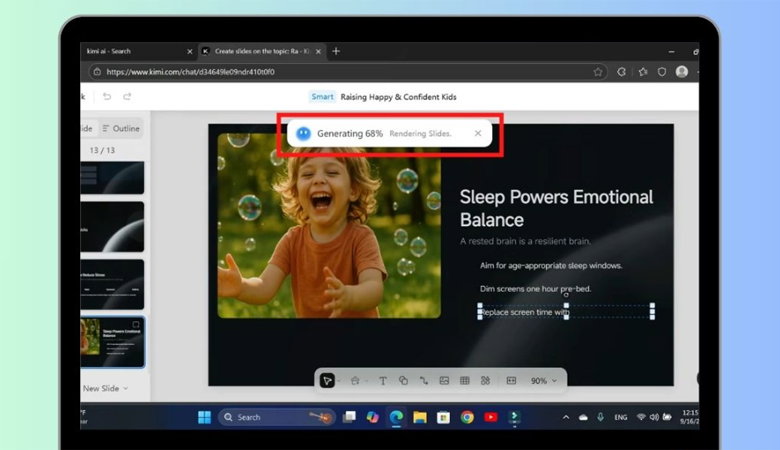Undo the last edit
Screen dimensions: 780x450
(106, 96)
